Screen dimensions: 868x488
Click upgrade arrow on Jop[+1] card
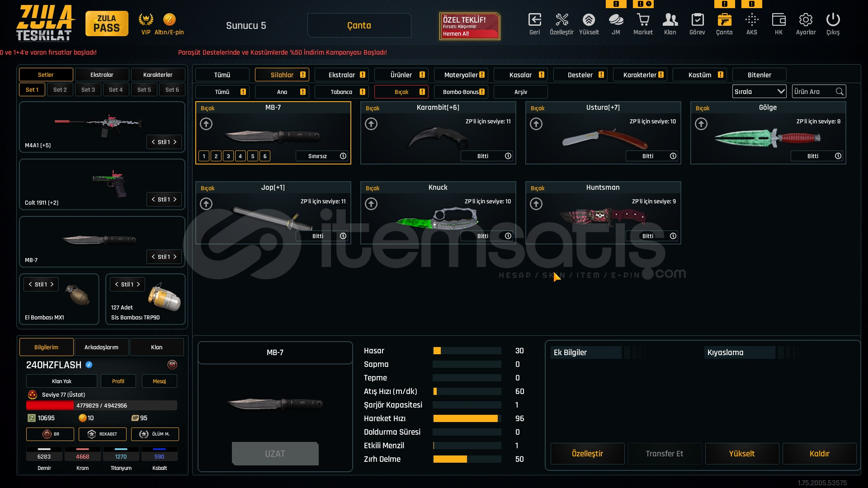[x=206, y=204]
